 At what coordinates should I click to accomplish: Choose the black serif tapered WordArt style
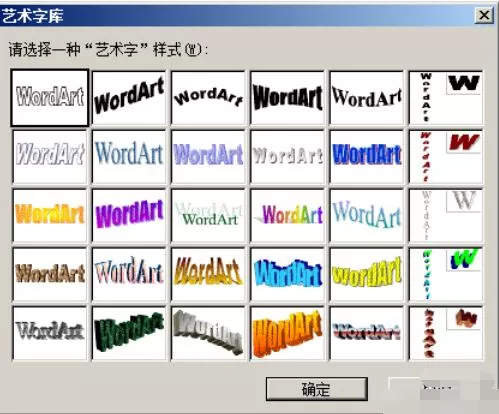(367, 97)
